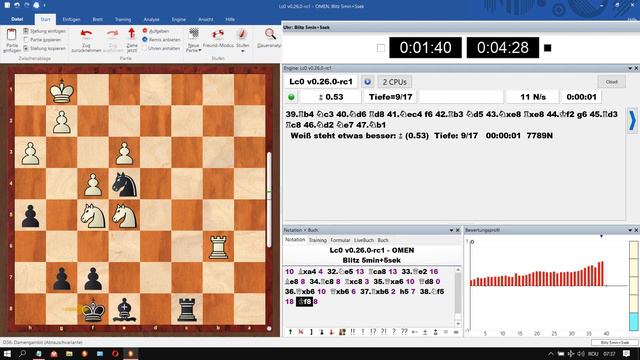Open the Engine panel dropdown arrow

pyautogui.click(x=630, y=68)
